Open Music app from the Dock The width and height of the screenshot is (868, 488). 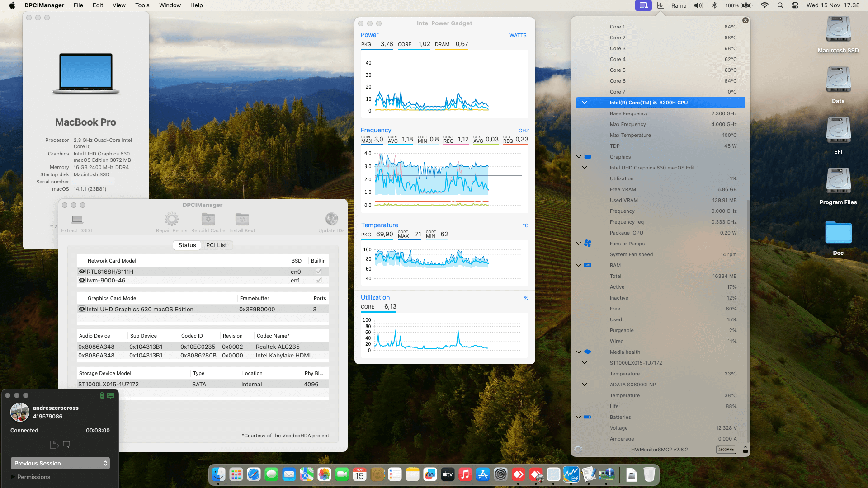(465, 474)
